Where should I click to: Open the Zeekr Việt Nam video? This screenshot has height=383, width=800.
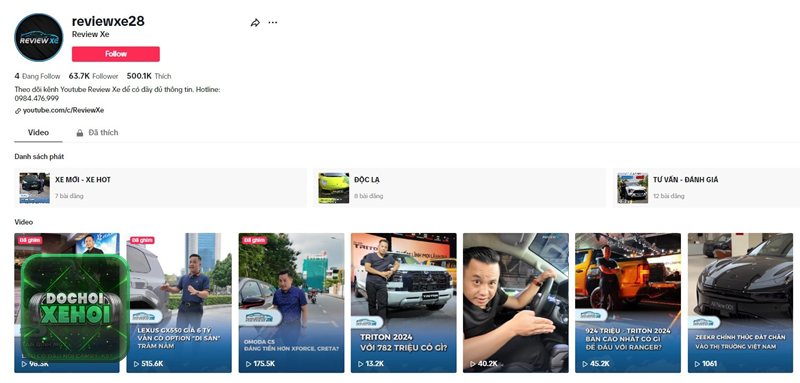tap(740, 303)
